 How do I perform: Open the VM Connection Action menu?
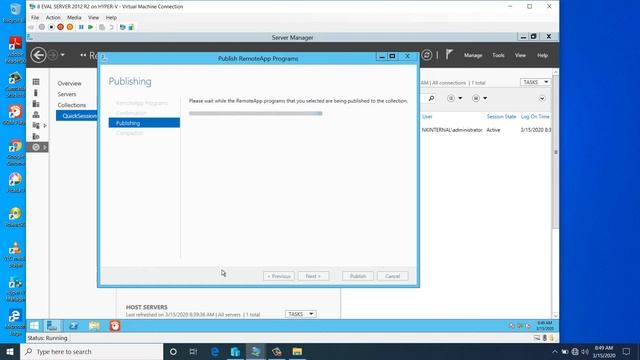point(53,18)
